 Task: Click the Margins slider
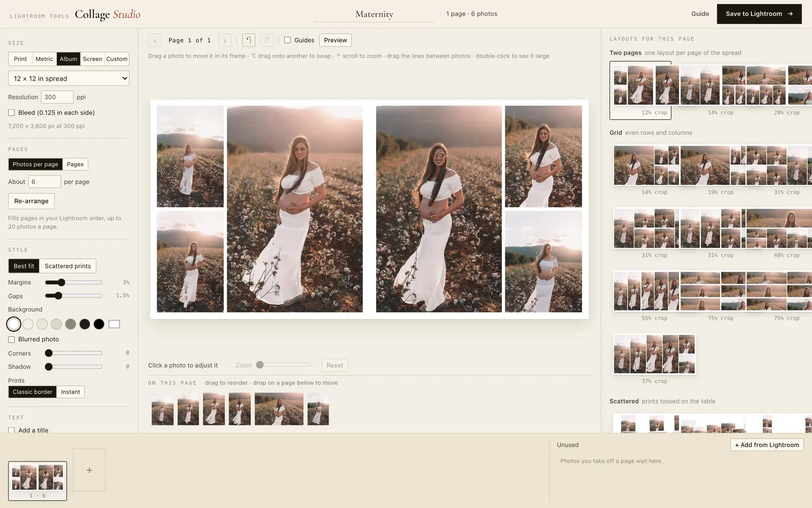(74, 282)
